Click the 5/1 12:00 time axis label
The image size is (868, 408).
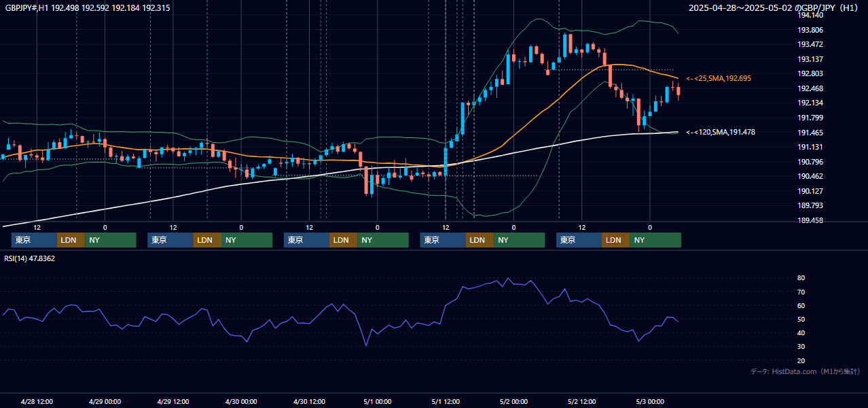(446, 401)
